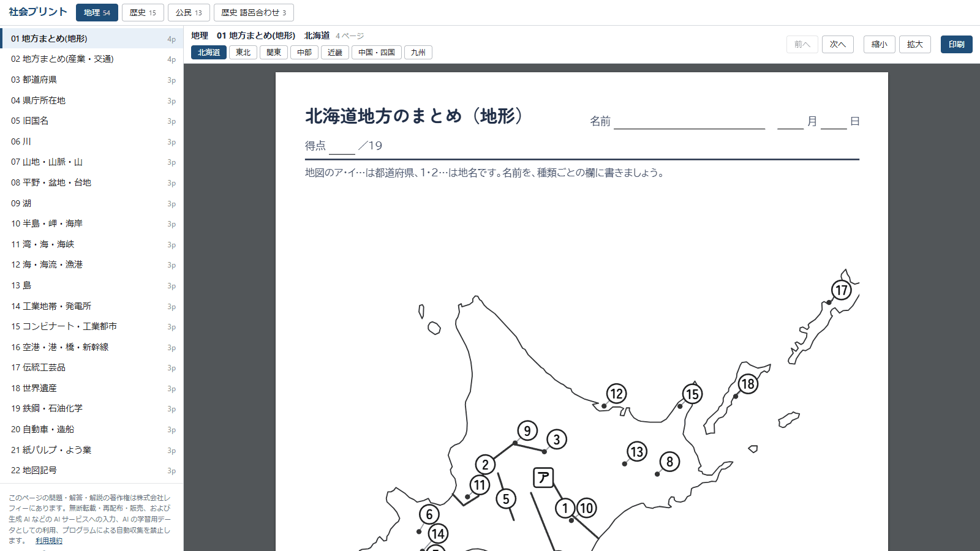Open 09 湖 worksheet
Image resolution: width=980 pixels, height=551 pixels.
coord(92,203)
